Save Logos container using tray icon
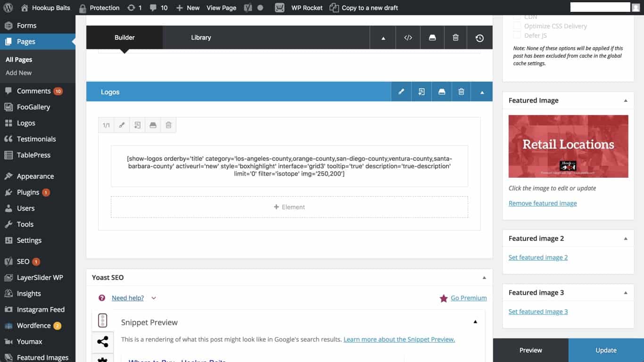This screenshot has width=644, height=362. click(442, 92)
